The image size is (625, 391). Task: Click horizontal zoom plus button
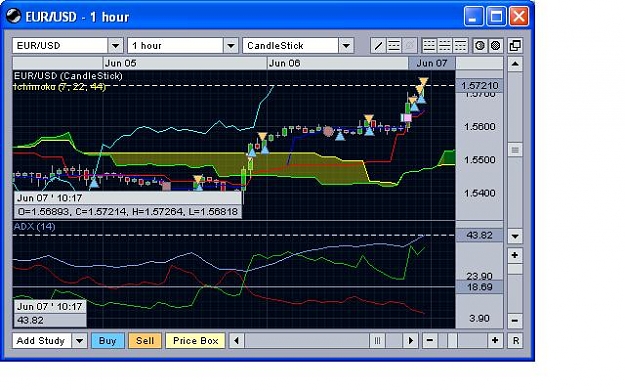coord(495,340)
